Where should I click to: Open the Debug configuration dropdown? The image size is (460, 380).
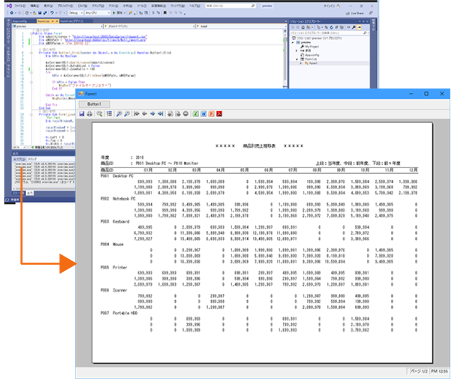tap(76, 13)
